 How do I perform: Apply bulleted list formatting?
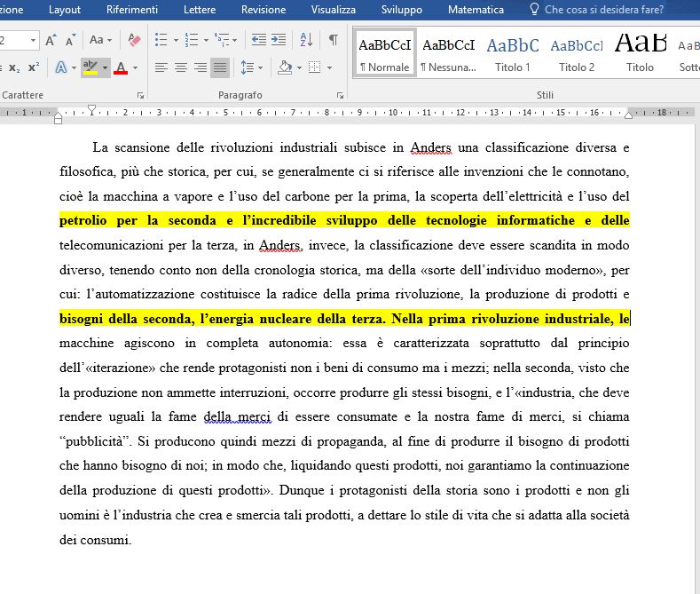[161, 40]
